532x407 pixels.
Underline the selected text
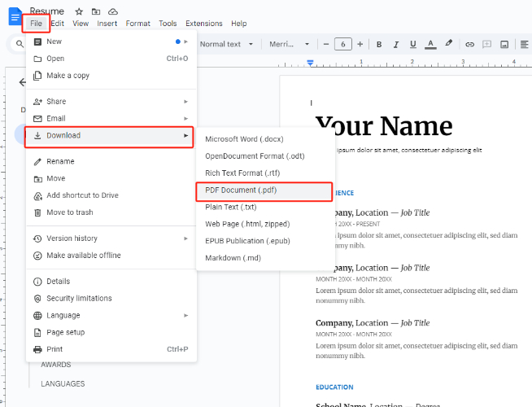413,44
